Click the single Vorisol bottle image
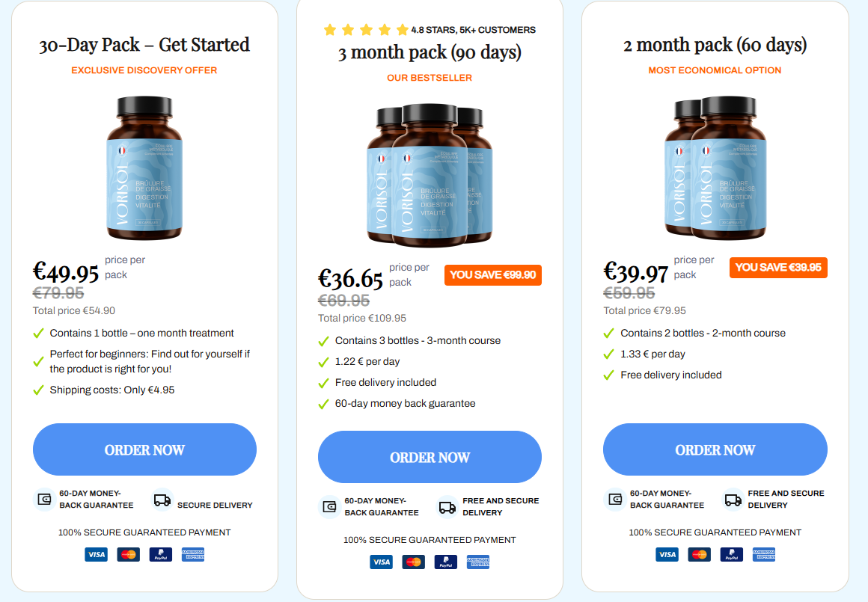Image resolution: width=868 pixels, height=602 pixels. coord(144,168)
